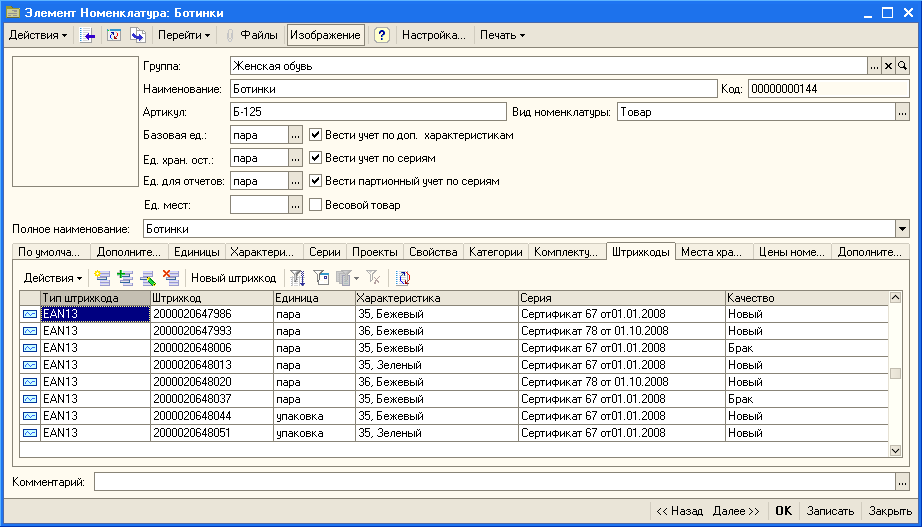This screenshot has height=527, width=922.
Task: Click the copy row icon in barcode toolbar
Action: 125,278
